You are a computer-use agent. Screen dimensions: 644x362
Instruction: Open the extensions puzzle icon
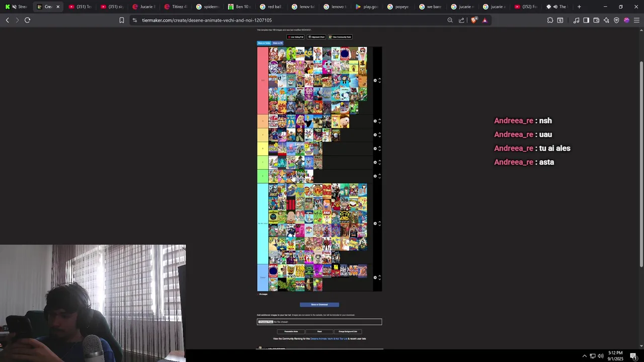[550, 20]
